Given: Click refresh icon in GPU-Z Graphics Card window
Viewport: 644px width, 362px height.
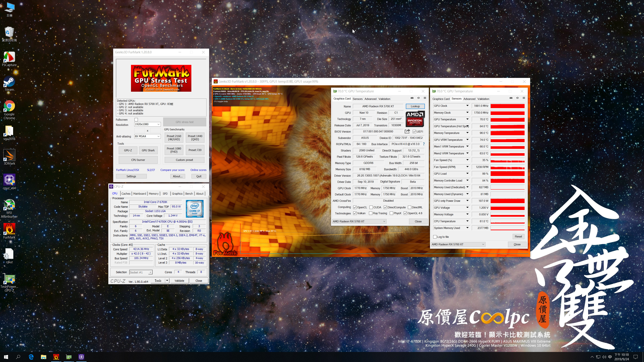Looking at the screenshot, I should [x=418, y=98].
